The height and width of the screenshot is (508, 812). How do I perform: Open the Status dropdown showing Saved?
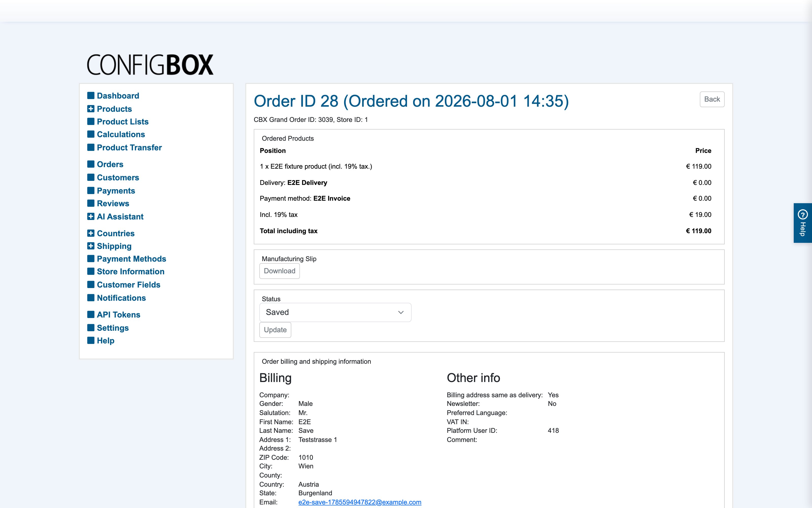point(335,312)
